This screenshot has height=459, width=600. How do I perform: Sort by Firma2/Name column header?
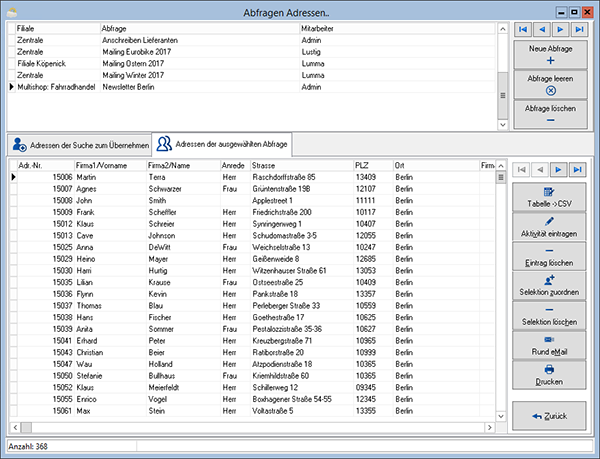click(x=183, y=165)
